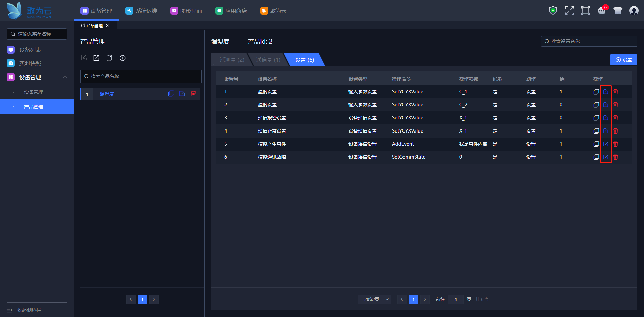Collapse the 设备管理 sidebar group
The width and height of the screenshot is (644, 317).
(x=65, y=77)
